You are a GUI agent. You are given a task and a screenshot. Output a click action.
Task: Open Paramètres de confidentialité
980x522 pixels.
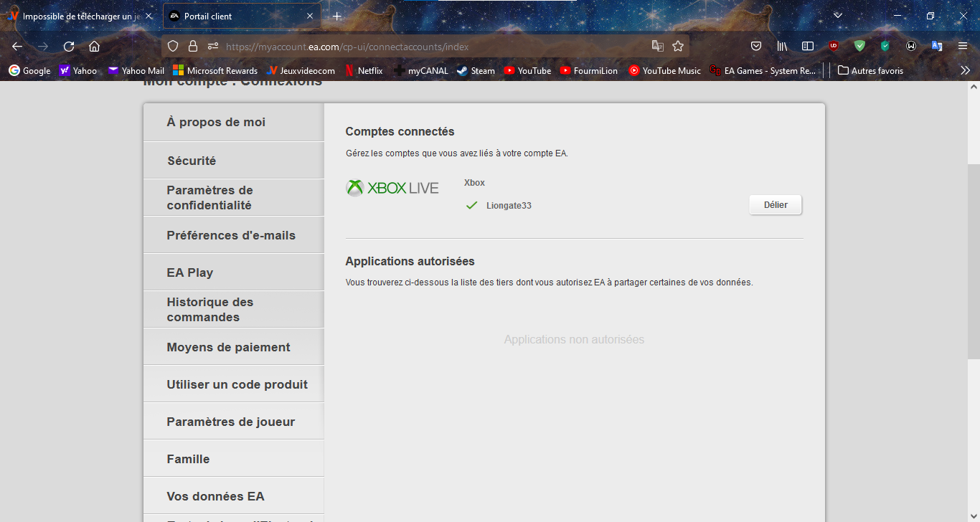pos(234,198)
